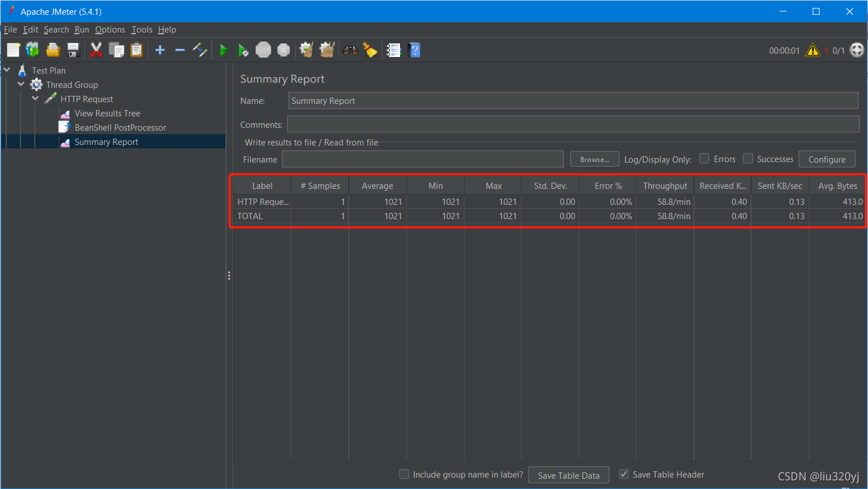Open the File menu
Viewport: 868px width, 489px height.
pos(10,30)
